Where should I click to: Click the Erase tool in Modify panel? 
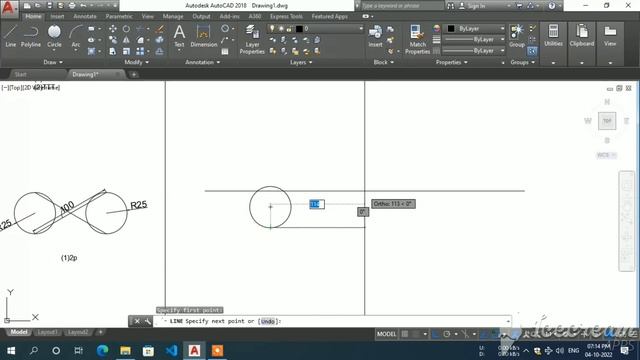[x=160, y=29]
